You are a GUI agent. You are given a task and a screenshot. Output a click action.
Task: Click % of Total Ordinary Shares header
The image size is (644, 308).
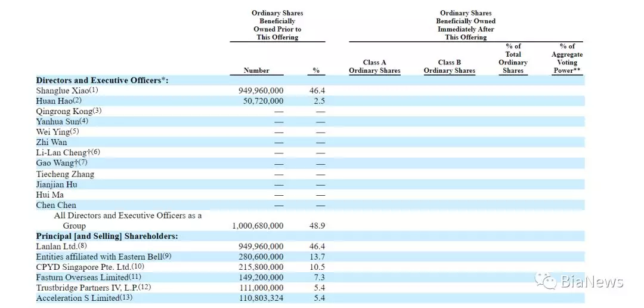(513, 58)
